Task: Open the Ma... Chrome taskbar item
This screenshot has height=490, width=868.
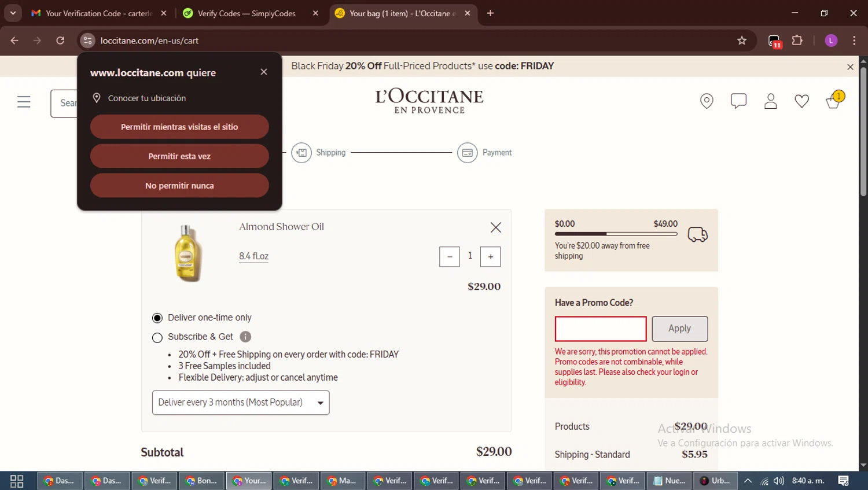Action: pyautogui.click(x=342, y=481)
